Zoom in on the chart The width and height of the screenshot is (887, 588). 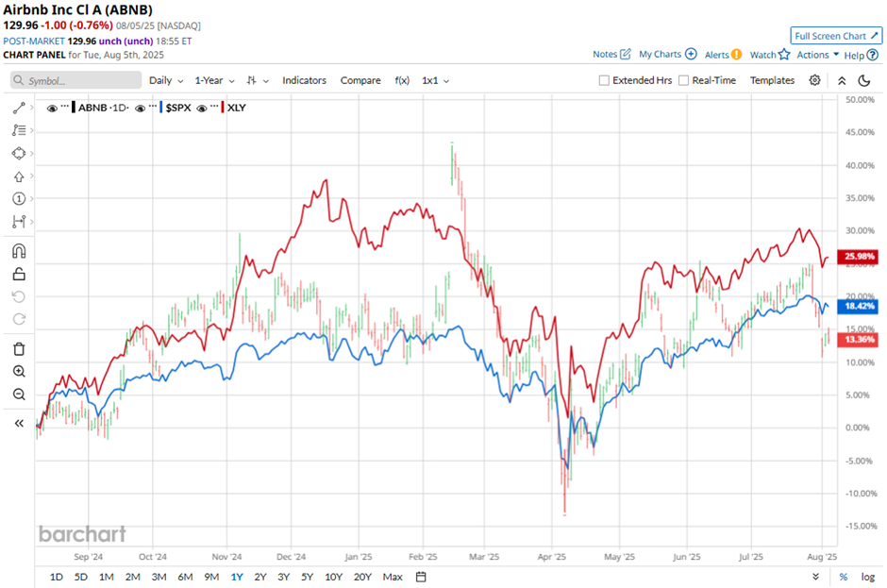[x=19, y=371]
